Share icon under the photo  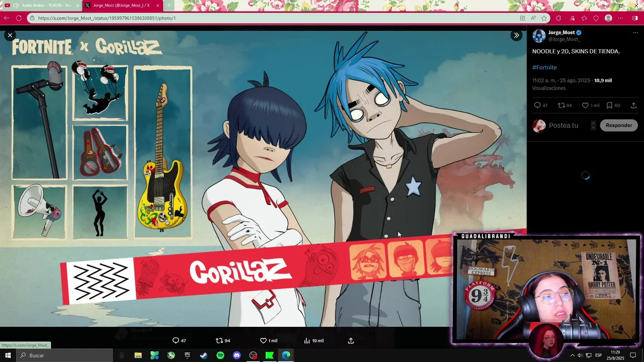pyautogui.click(x=351, y=340)
